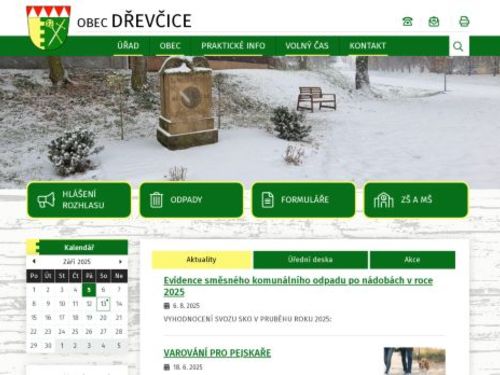Click the Dřevčice coat of arms logo
The height and width of the screenshot is (375, 500).
[48, 28]
